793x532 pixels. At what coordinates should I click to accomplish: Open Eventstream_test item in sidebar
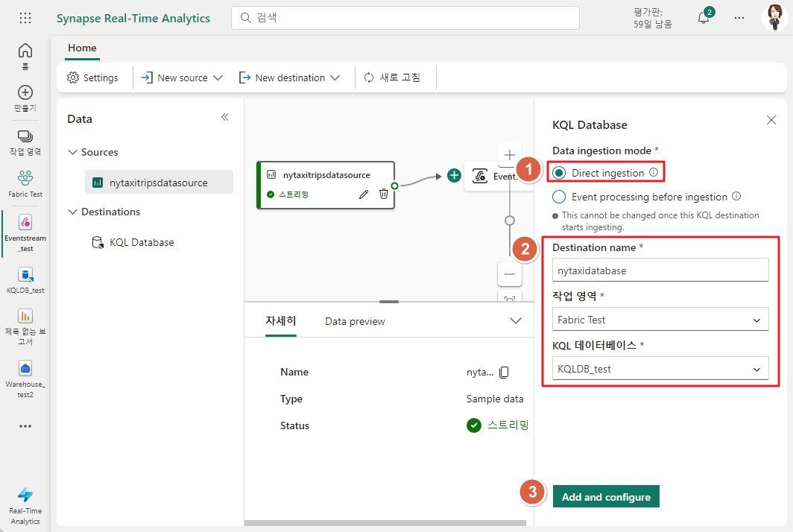point(25,233)
